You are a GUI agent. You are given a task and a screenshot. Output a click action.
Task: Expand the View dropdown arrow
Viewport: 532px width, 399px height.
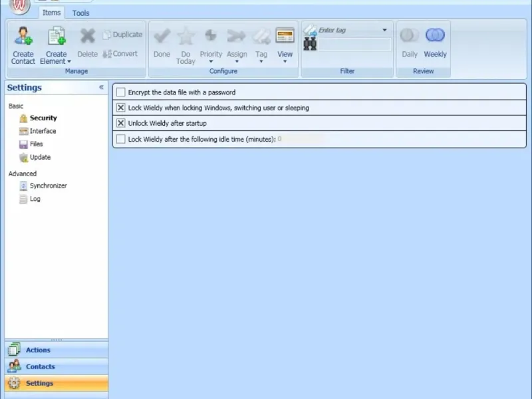(285, 62)
